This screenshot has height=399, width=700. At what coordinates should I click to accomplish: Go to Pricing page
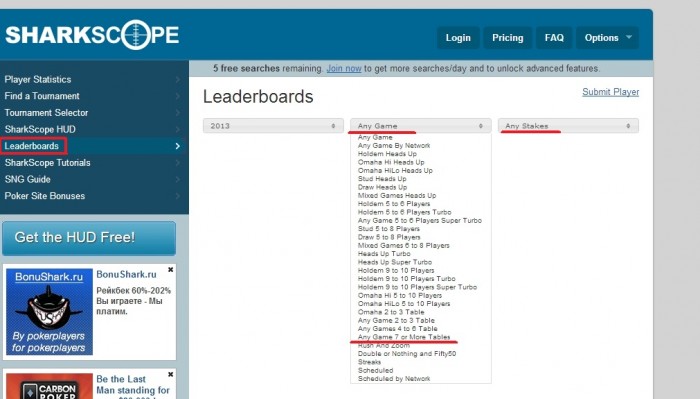508,38
